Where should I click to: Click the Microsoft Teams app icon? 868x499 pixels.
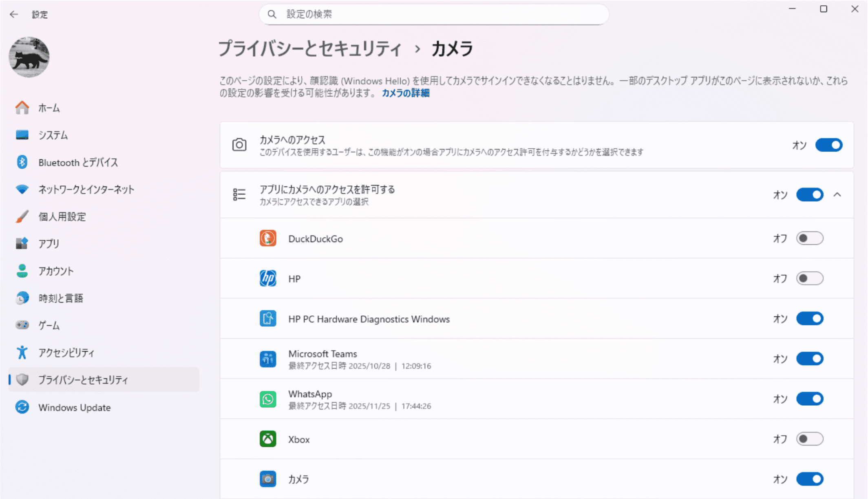pos(268,359)
